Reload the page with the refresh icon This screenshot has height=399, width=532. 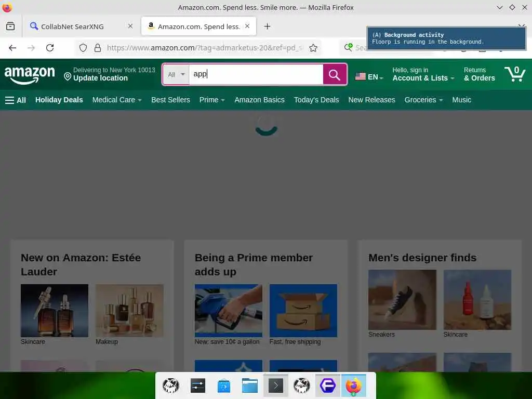(50, 48)
